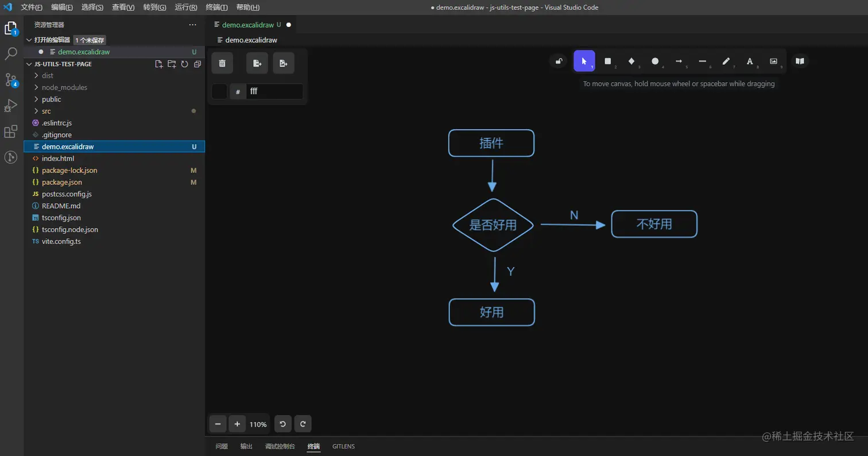Open the Run and Debug icon
The height and width of the screenshot is (456, 868).
click(11, 106)
